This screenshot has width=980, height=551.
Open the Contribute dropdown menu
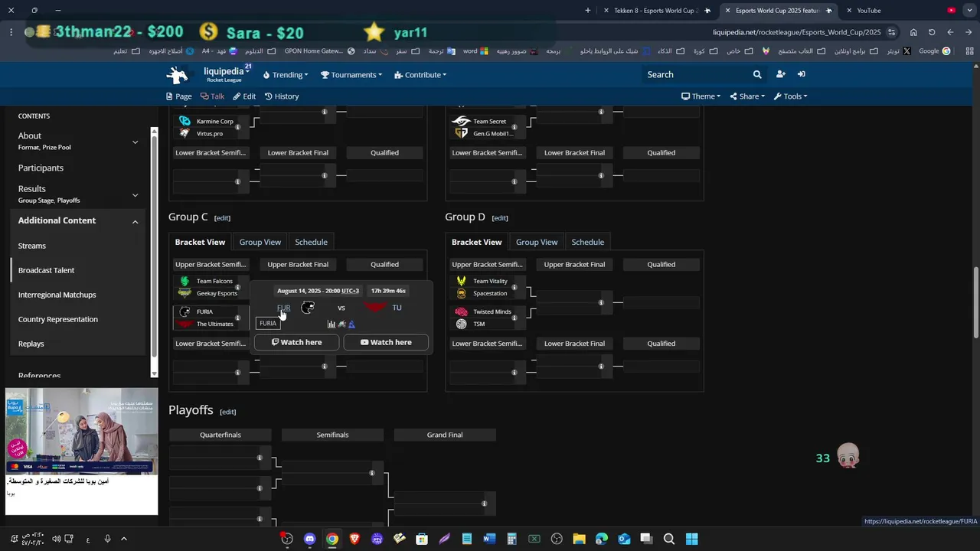tap(420, 75)
